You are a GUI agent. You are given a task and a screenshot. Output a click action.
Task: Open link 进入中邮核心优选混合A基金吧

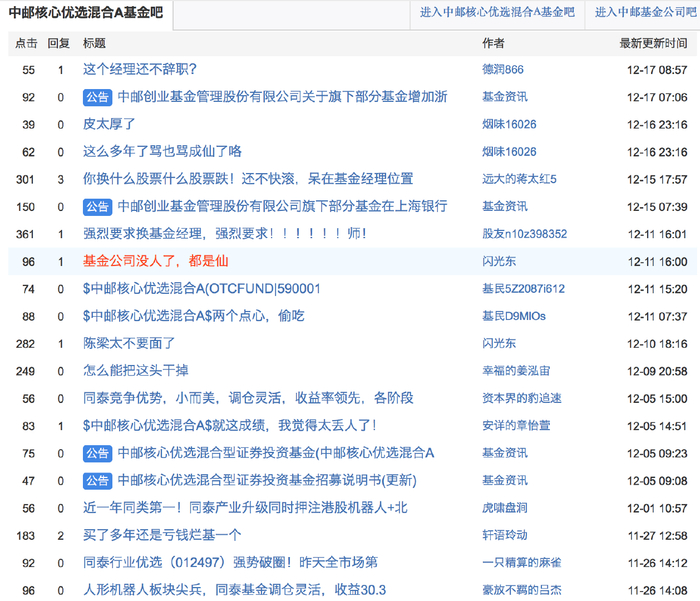(x=497, y=13)
